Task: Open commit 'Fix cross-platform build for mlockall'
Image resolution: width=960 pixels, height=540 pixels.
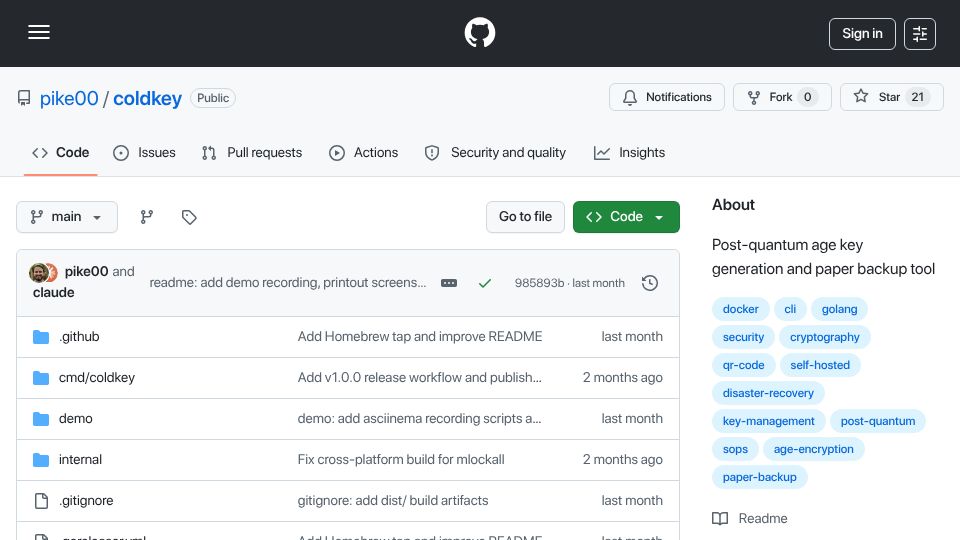Action: (401, 460)
